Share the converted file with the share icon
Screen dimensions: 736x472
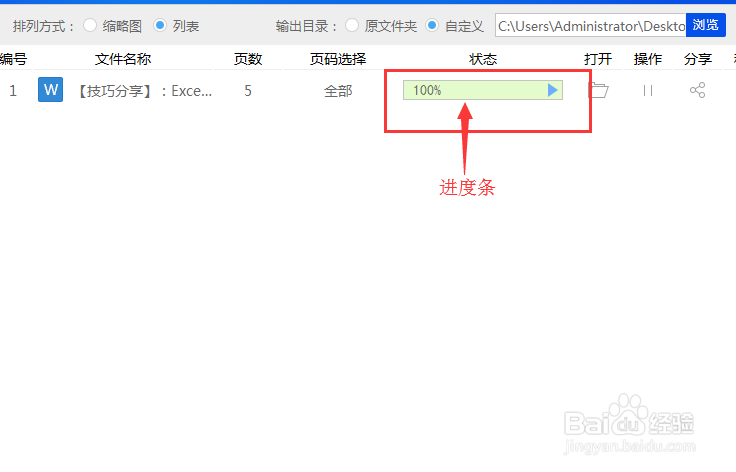tap(698, 90)
